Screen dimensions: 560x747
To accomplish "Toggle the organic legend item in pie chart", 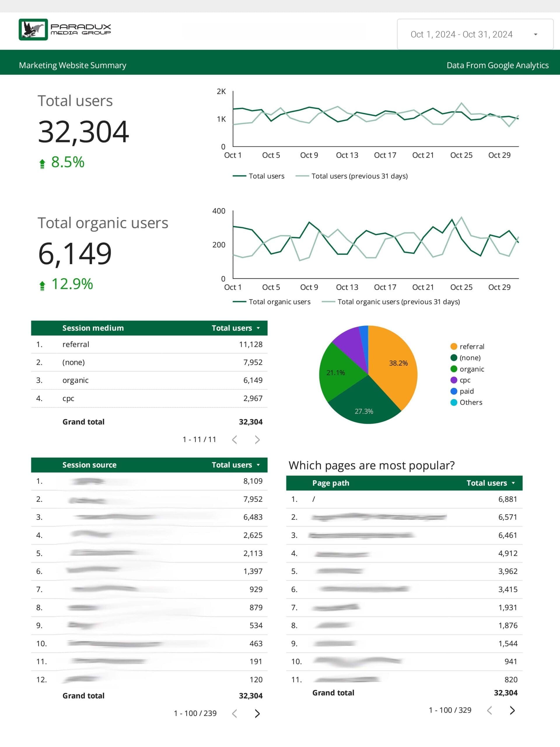I will (x=468, y=369).
